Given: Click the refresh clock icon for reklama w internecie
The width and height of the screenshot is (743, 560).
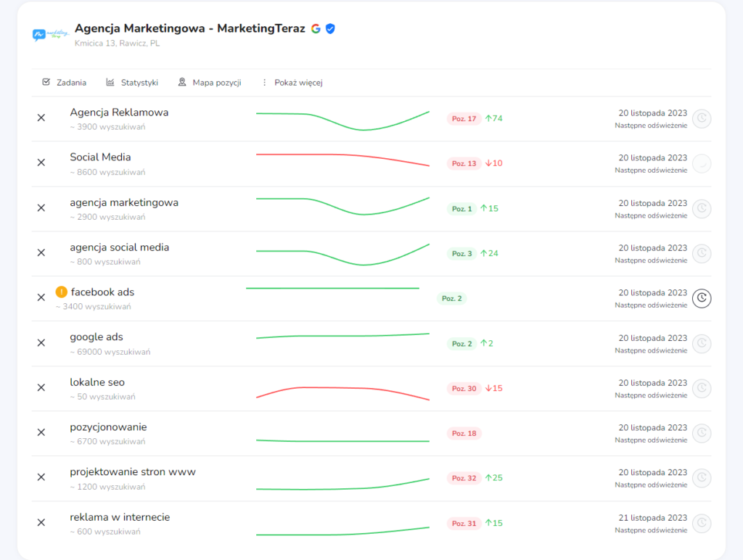Looking at the screenshot, I should point(702,523).
